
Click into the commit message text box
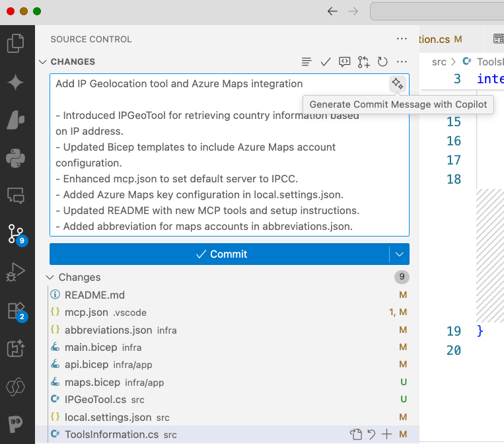pos(229,155)
